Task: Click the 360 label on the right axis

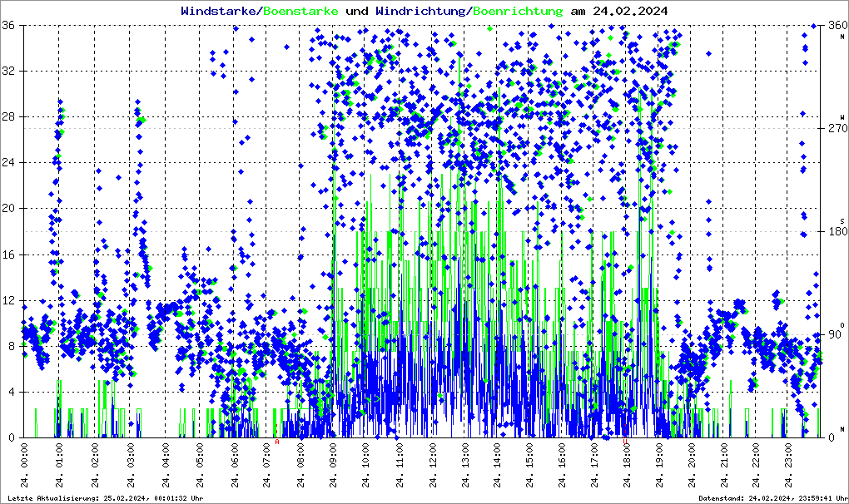Action: coord(835,26)
